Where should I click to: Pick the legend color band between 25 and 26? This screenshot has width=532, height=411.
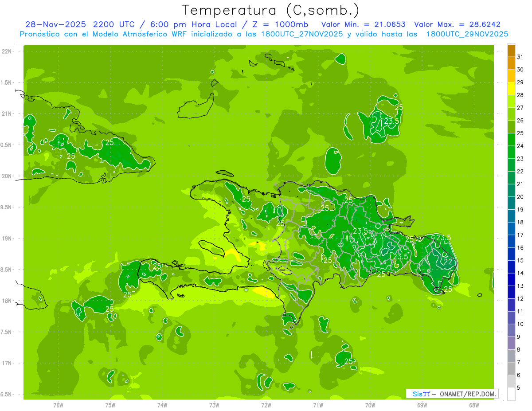coord(511,127)
